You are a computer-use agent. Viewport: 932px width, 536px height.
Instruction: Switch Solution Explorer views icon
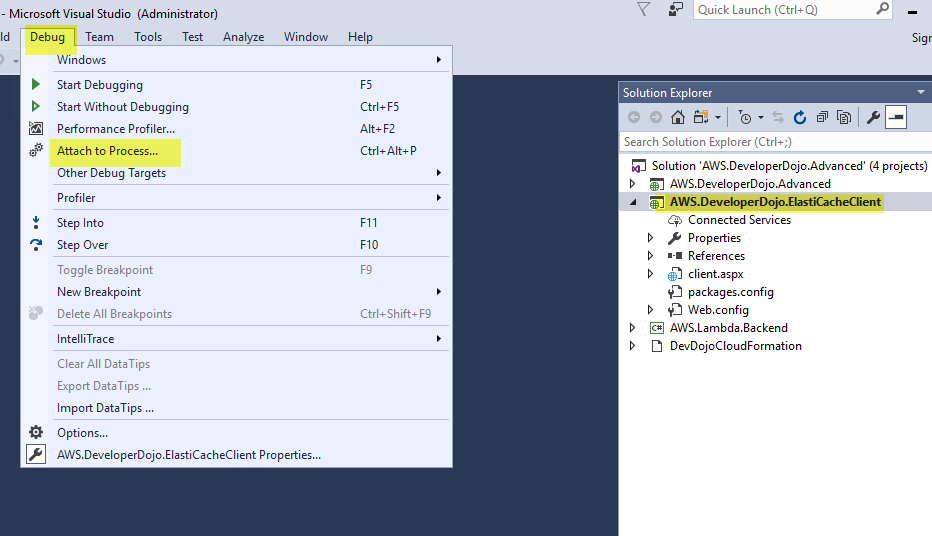click(701, 117)
